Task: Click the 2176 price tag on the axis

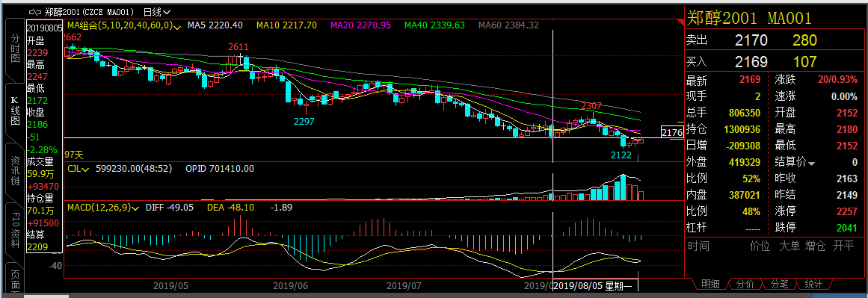Action: [x=671, y=132]
